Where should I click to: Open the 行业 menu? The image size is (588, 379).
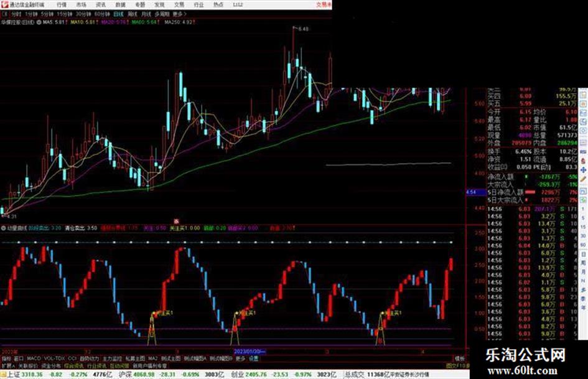198,5
